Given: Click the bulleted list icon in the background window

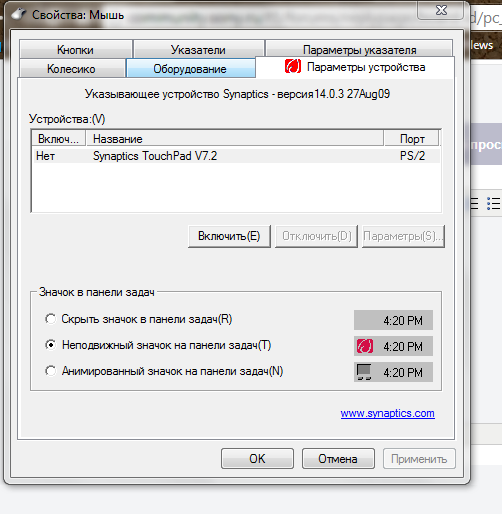Looking at the screenshot, I should 493,203.
